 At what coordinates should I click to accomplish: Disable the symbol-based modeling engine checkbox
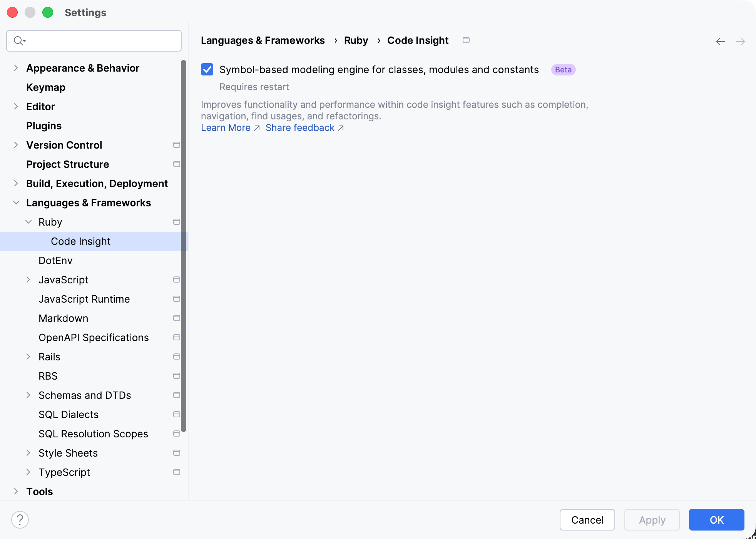[207, 69]
